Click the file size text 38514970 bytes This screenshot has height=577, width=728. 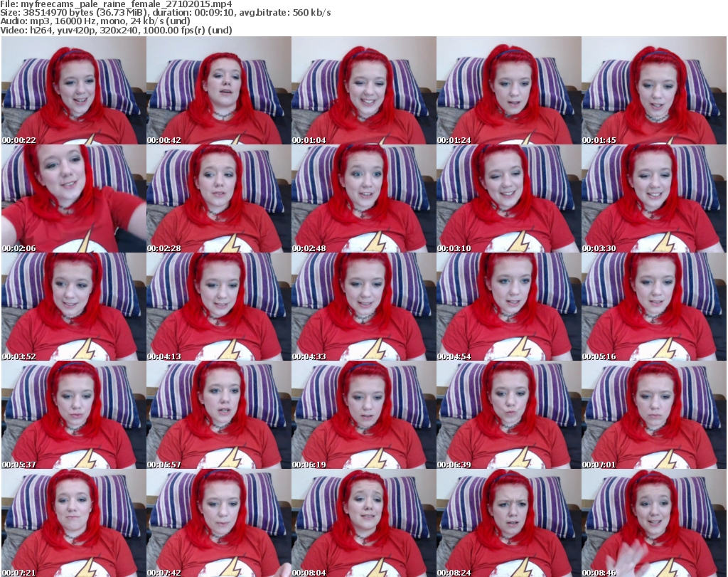58,13
